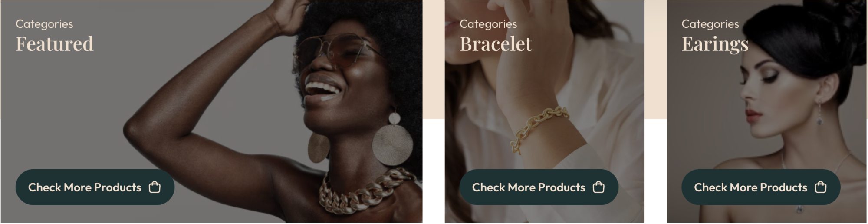Image resolution: width=868 pixels, height=224 pixels.
Task: Open Check More Products under Featured
Action: [x=95, y=187]
